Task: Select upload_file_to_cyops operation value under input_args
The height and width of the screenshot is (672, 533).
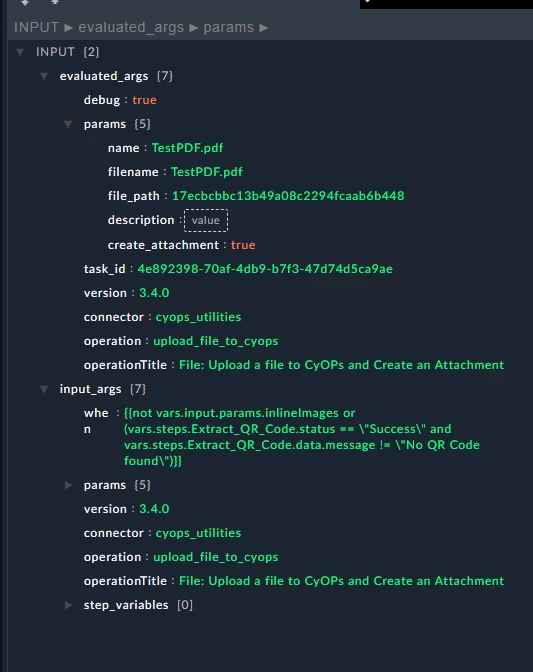Action: click(216, 557)
